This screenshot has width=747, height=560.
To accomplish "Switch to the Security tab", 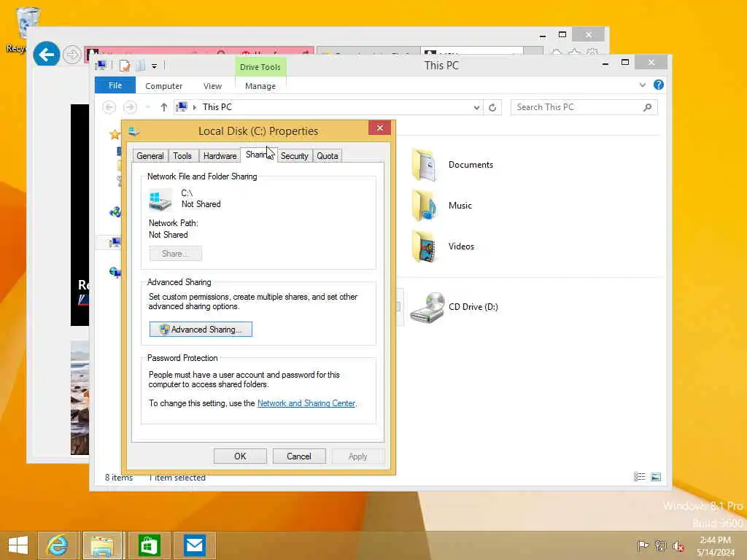I will pos(295,156).
